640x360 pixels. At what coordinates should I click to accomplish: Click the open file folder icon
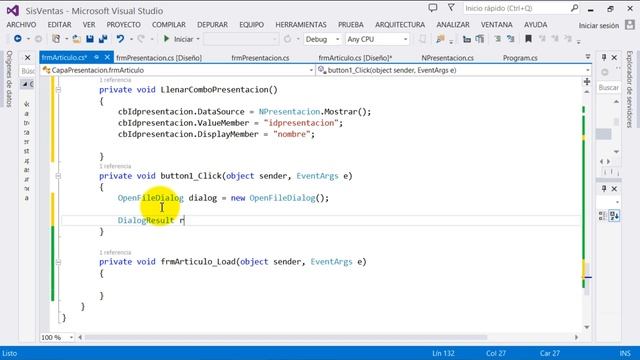point(76,39)
